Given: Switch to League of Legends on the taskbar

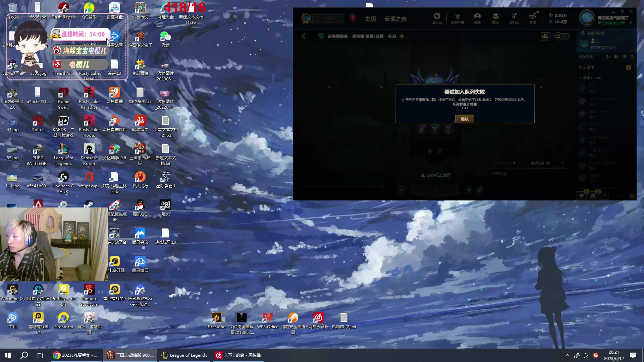Looking at the screenshot, I should [184, 355].
